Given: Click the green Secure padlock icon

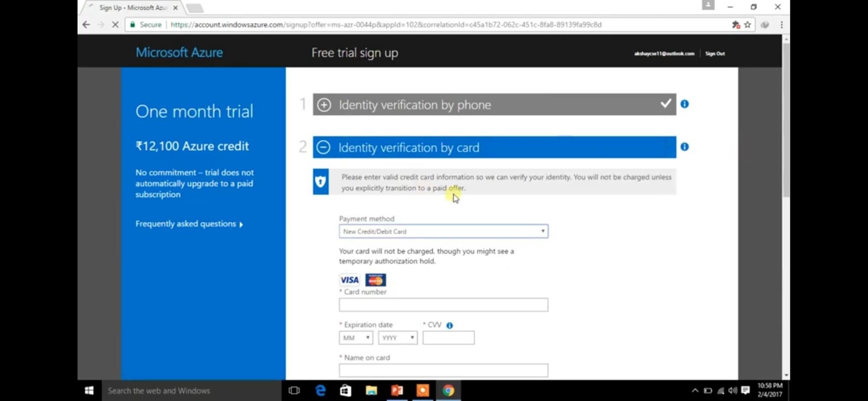Looking at the screenshot, I should [x=133, y=25].
